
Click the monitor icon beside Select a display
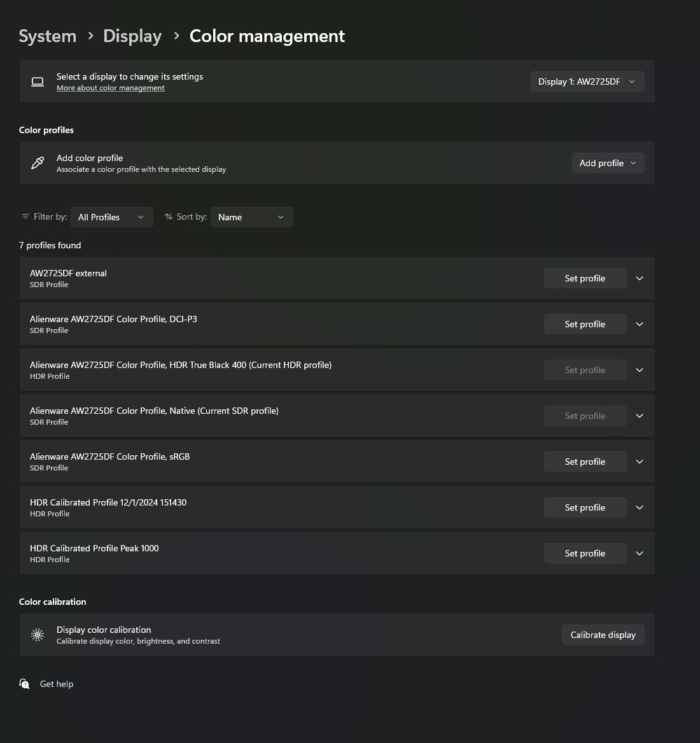coord(38,81)
